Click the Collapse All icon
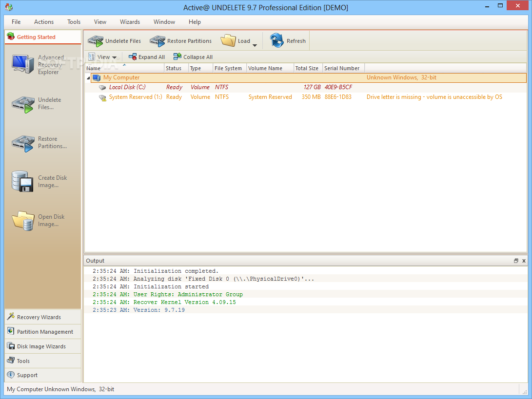The width and height of the screenshot is (532, 399). (177, 57)
